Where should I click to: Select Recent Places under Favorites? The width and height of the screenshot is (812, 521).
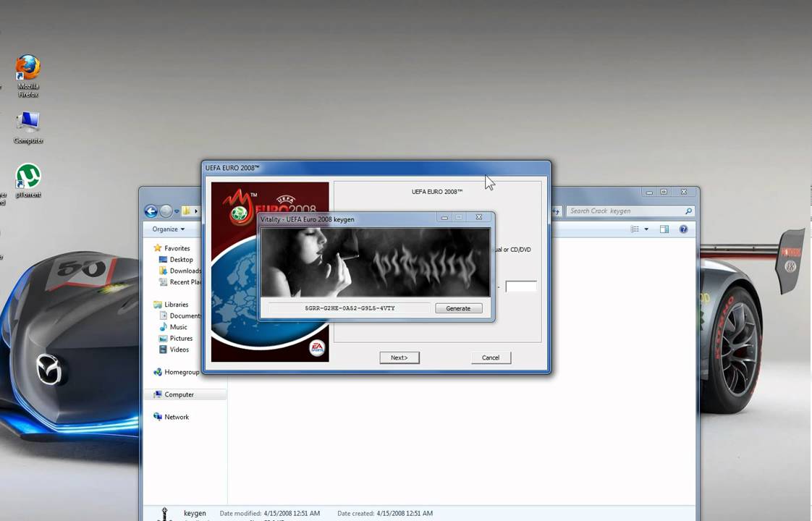pos(179,282)
